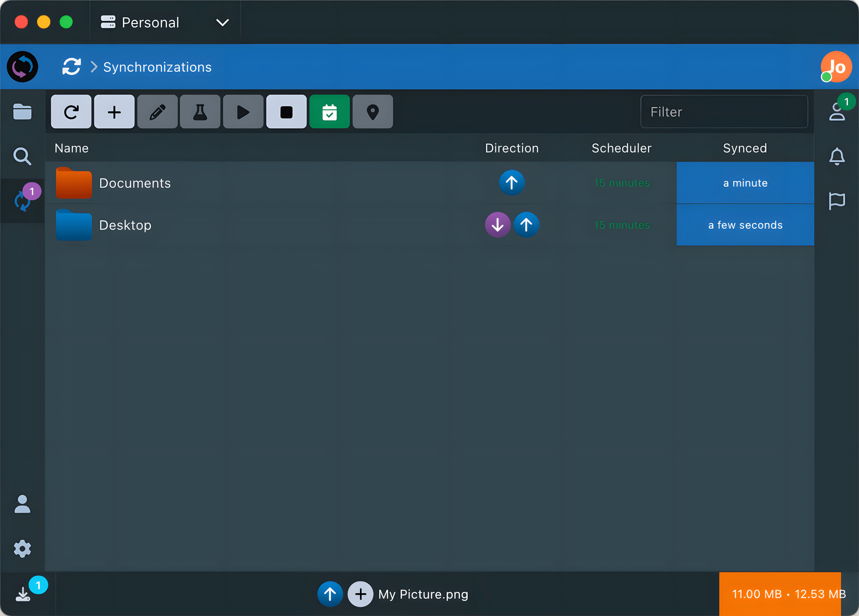This screenshot has height=616, width=859.
Task: Click the orange transfer progress indicator
Action: click(780, 594)
